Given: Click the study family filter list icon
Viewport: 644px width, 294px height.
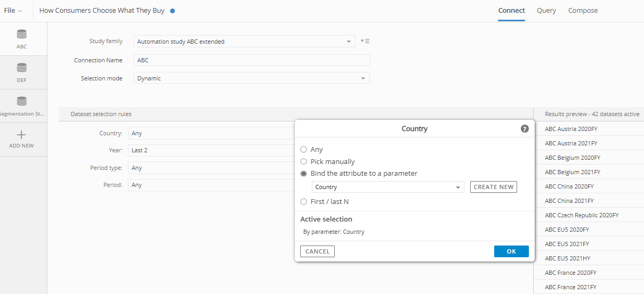Looking at the screenshot, I should (365, 41).
